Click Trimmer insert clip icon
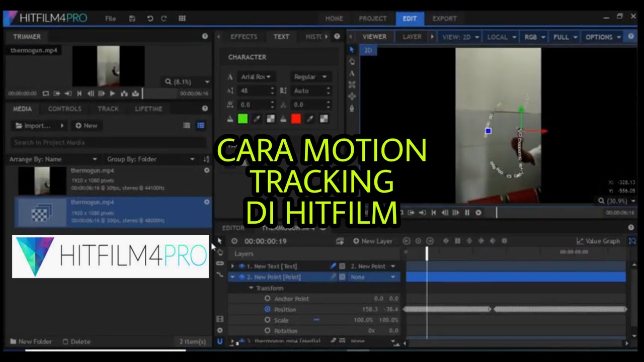This screenshot has width=644, height=362. (124, 94)
